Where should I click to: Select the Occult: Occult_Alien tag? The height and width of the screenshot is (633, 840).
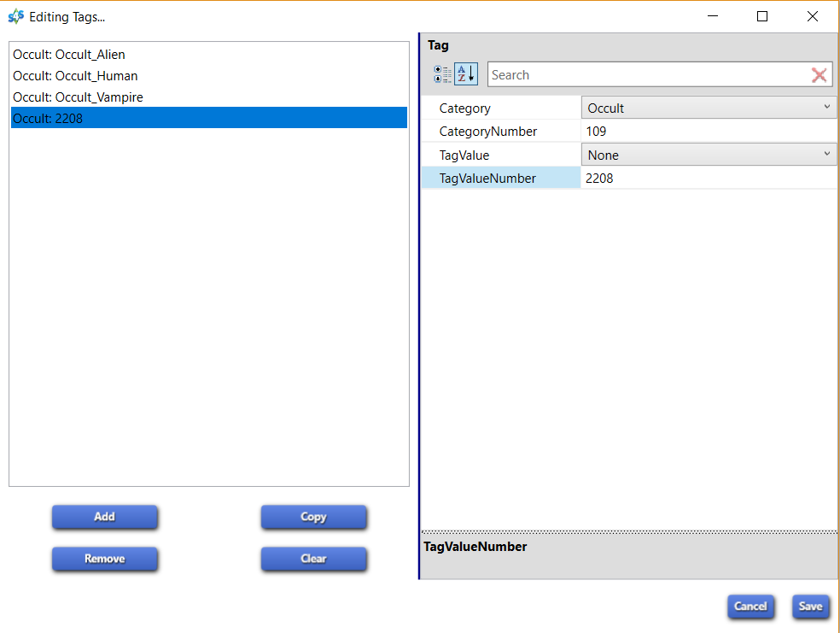click(209, 55)
